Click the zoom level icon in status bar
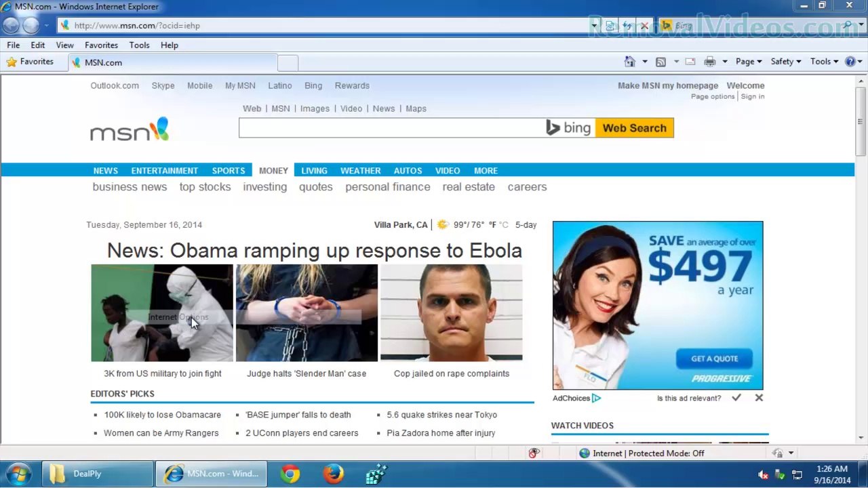This screenshot has height=488, width=868. 778,453
